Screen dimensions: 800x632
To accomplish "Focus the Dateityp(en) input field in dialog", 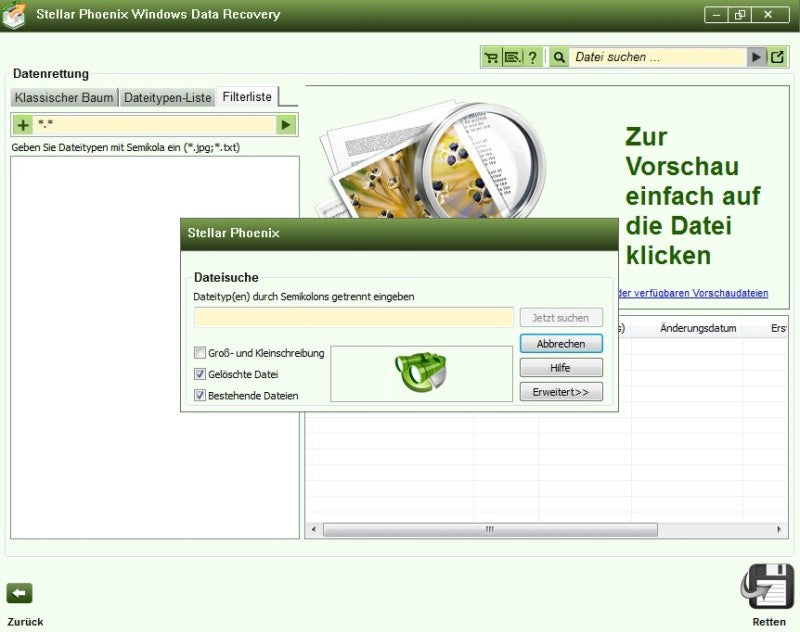I will coord(354,317).
